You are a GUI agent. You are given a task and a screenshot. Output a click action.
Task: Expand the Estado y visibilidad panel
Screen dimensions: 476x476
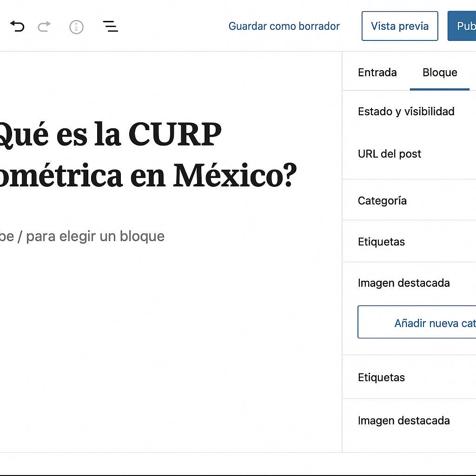pos(406,112)
